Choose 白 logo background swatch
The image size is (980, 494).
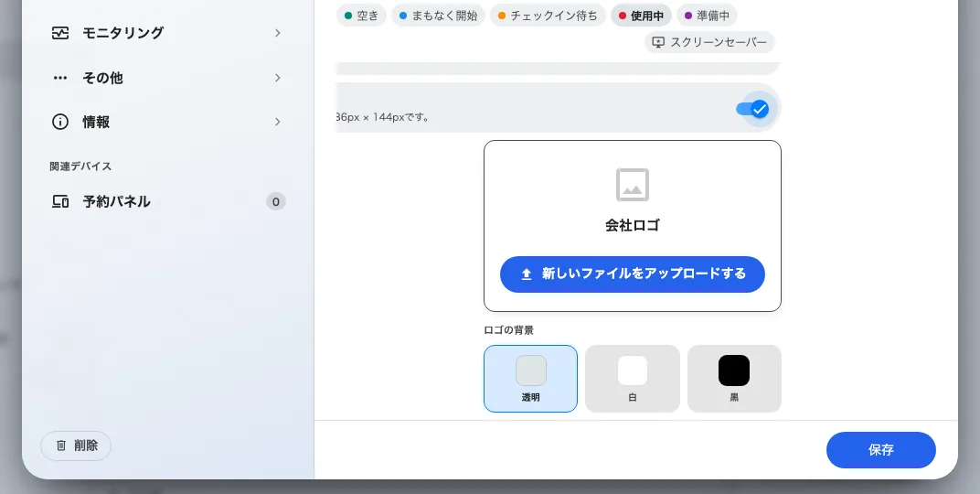pos(633,379)
